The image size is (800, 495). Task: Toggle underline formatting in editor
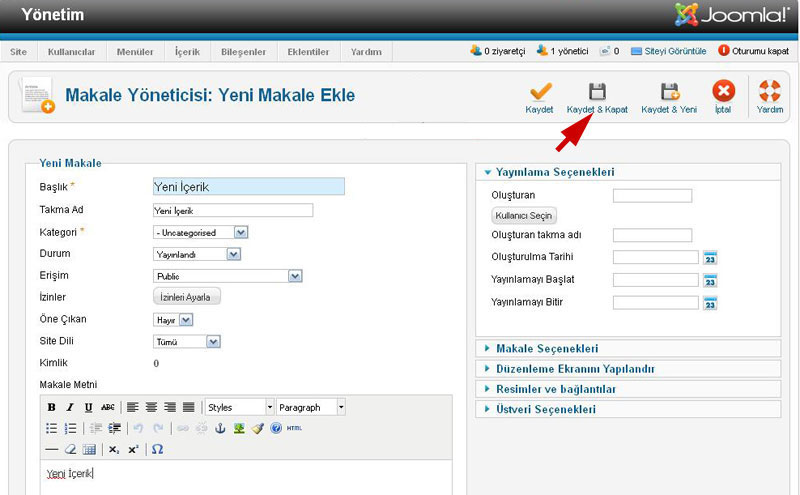[x=88, y=407]
